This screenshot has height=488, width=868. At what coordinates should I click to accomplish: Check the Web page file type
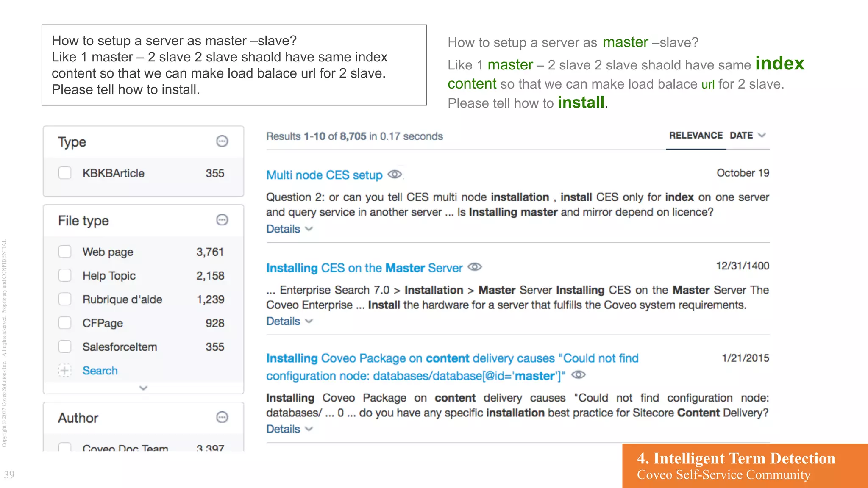65,252
